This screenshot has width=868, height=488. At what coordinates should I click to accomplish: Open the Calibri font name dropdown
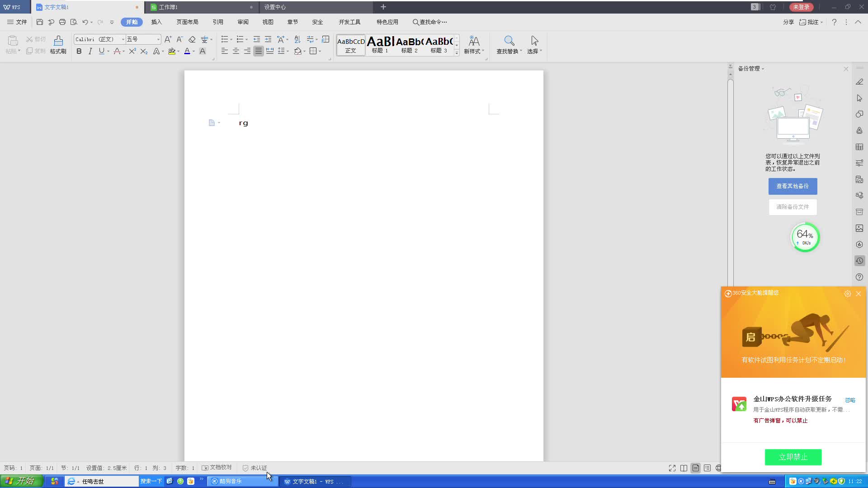(x=123, y=39)
